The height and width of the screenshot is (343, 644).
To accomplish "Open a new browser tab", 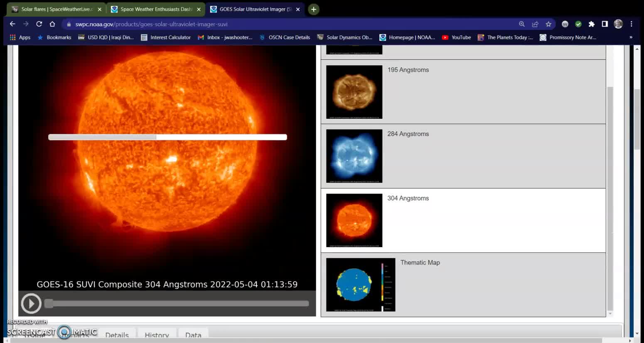I will [314, 9].
